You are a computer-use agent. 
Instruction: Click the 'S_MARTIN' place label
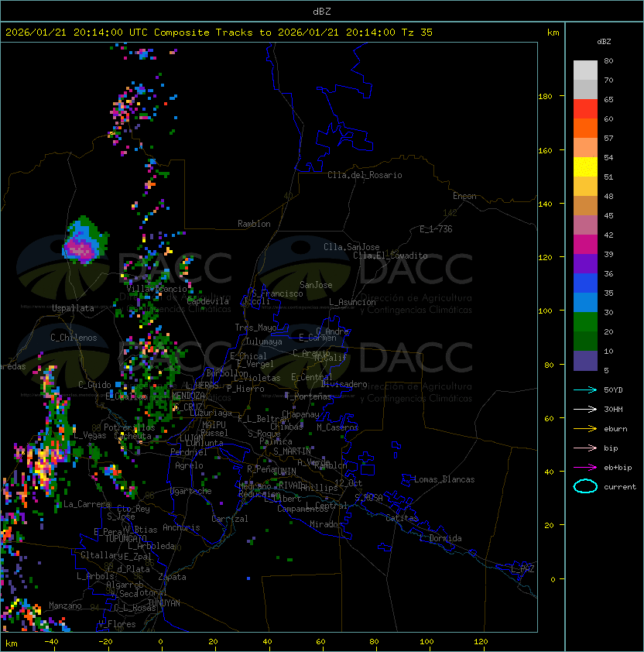(292, 451)
